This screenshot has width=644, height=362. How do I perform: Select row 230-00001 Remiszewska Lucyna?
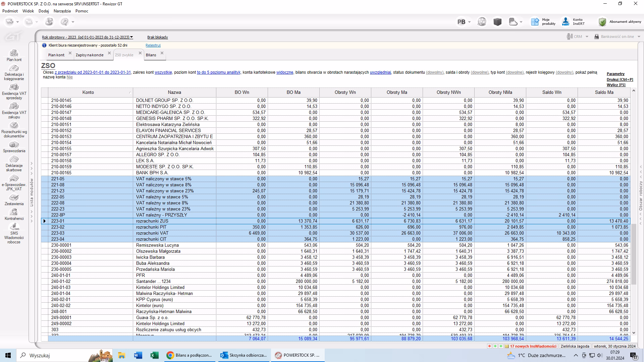click(335, 245)
